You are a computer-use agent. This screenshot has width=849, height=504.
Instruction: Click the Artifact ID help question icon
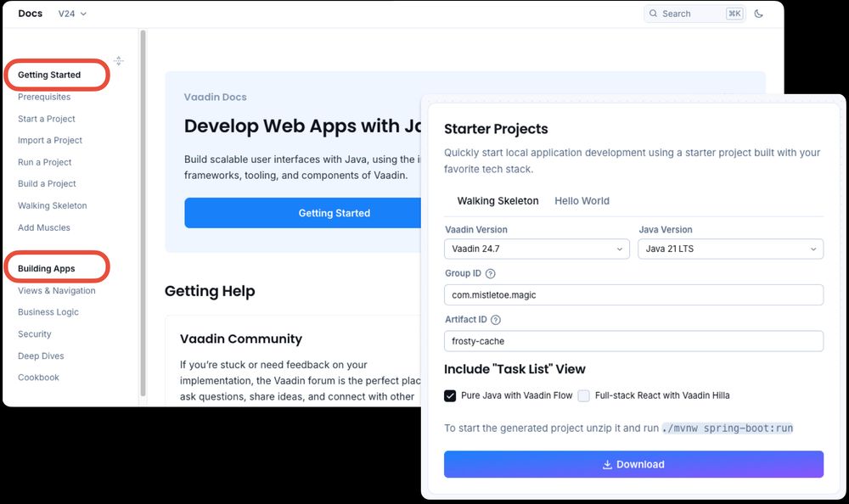(496, 319)
